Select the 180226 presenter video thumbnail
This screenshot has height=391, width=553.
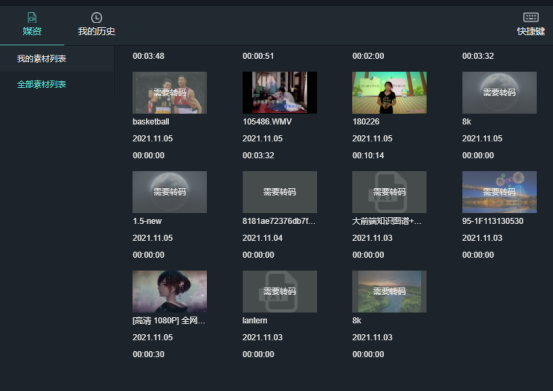tap(389, 93)
